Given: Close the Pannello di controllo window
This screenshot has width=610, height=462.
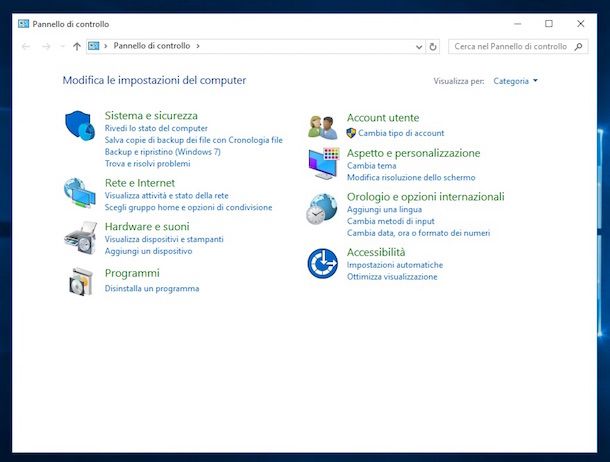Looking at the screenshot, I should [580, 24].
